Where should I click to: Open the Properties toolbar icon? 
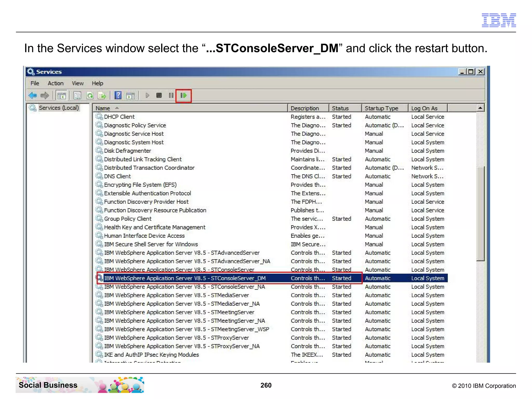click(77, 96)
